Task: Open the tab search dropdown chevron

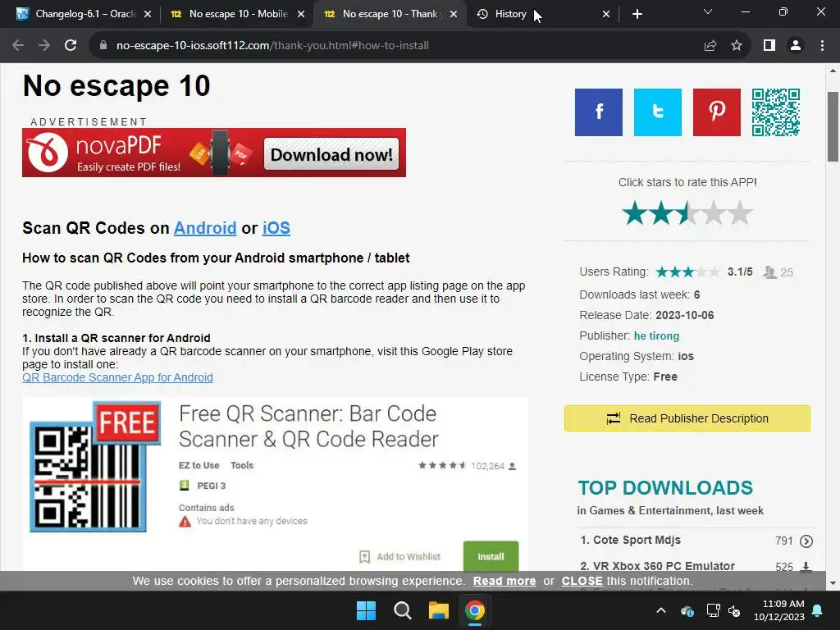Action: [708, 11]
